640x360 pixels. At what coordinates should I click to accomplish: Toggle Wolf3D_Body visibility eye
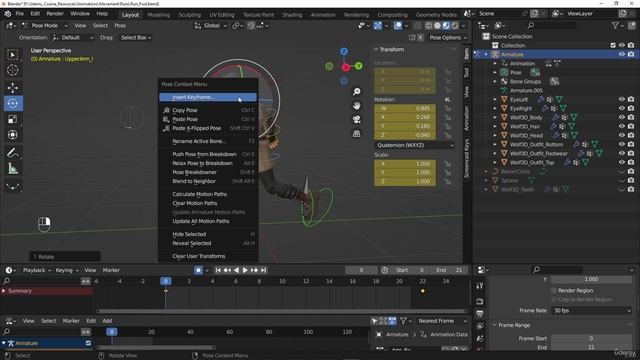[x=622, y=117]
